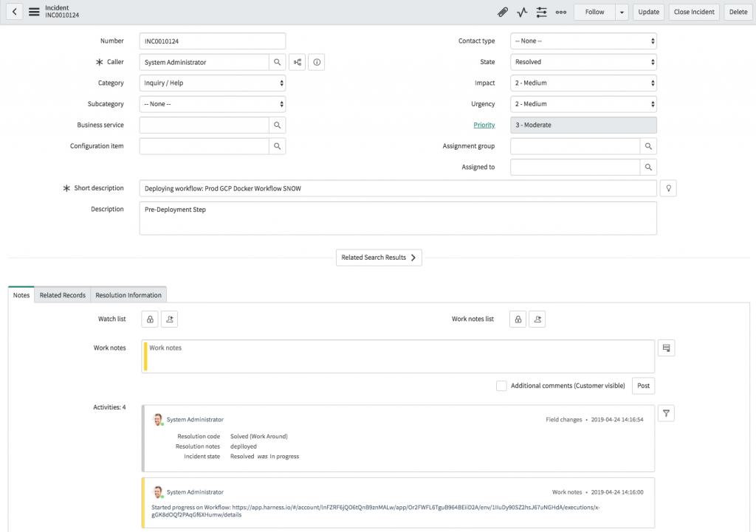The height and width of the screenshot is (532, 756).
Task: Click System Administrator avatar in Work notes entry
Action: point(158,492)
